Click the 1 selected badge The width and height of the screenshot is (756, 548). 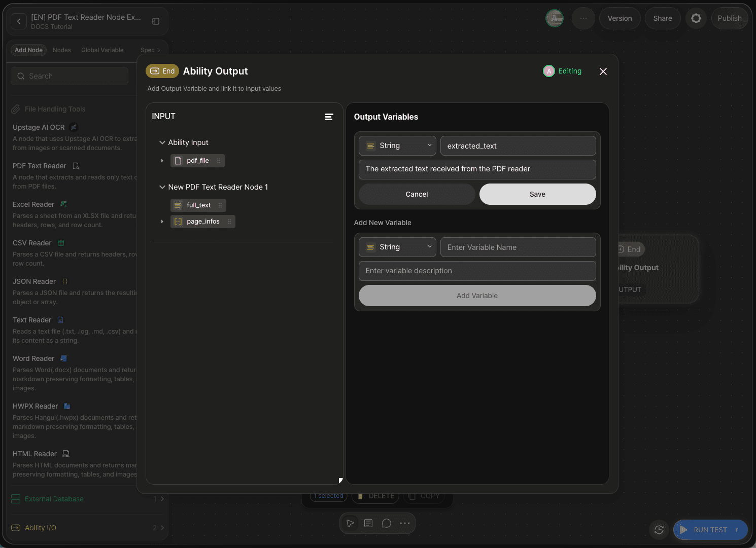click(329, 496)
